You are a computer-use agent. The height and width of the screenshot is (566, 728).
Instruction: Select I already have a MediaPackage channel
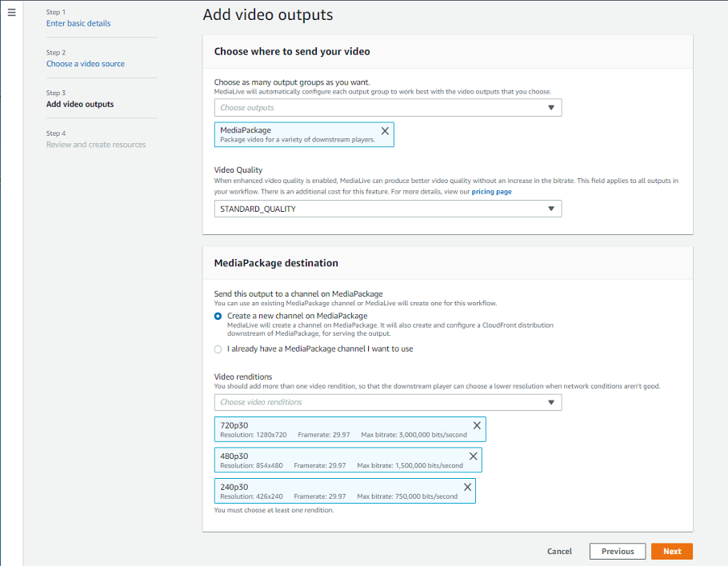(218, 349)
